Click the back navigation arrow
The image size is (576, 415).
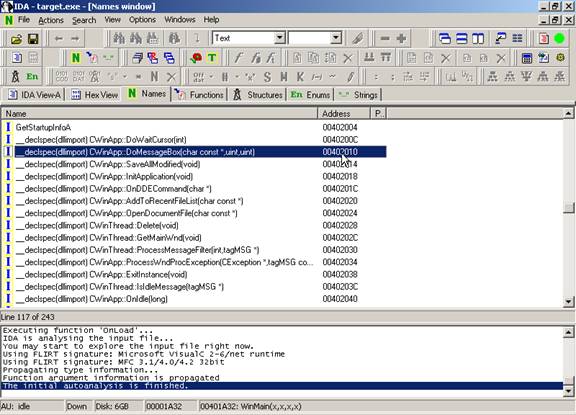pos(58,39)
